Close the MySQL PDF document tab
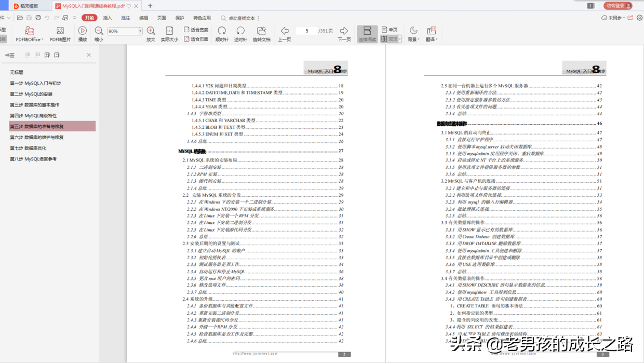This screenshot has width=644, height=363. coord(137,6)
